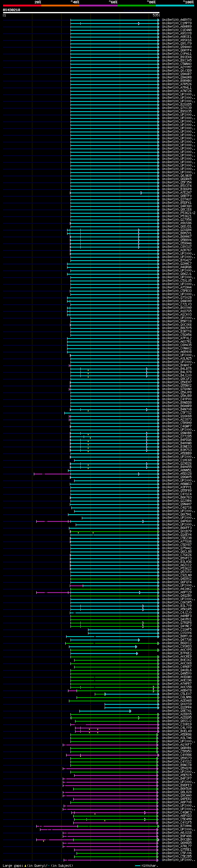
Task: Click hit UniRef100_B9DFE3
Action: coord(177,785)
